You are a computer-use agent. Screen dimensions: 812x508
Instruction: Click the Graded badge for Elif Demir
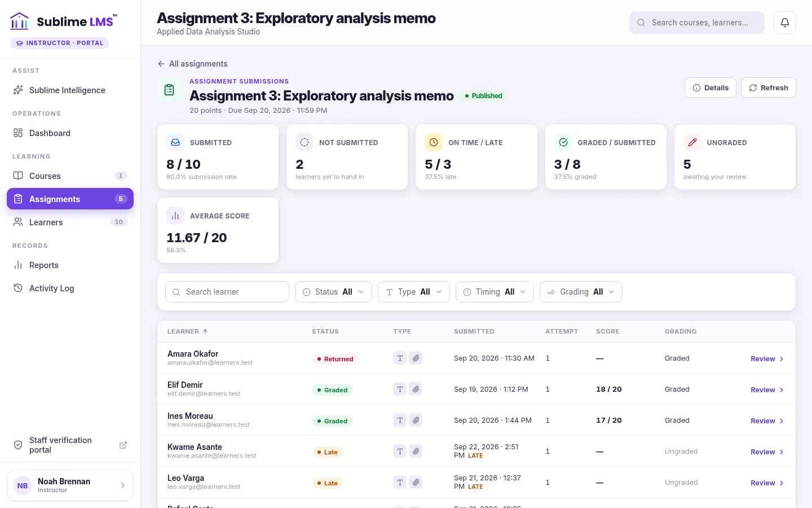tap(332, 390)
